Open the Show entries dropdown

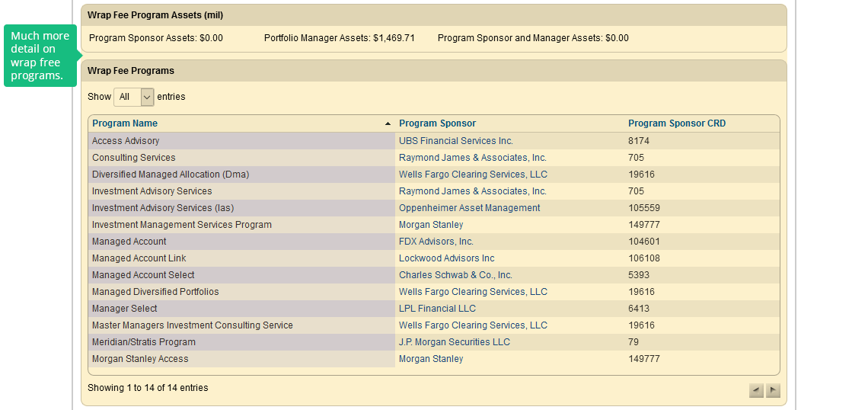134,97
